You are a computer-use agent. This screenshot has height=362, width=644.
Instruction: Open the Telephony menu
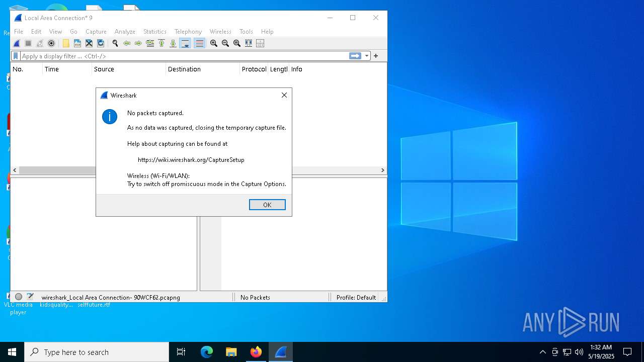coord(188,31)
